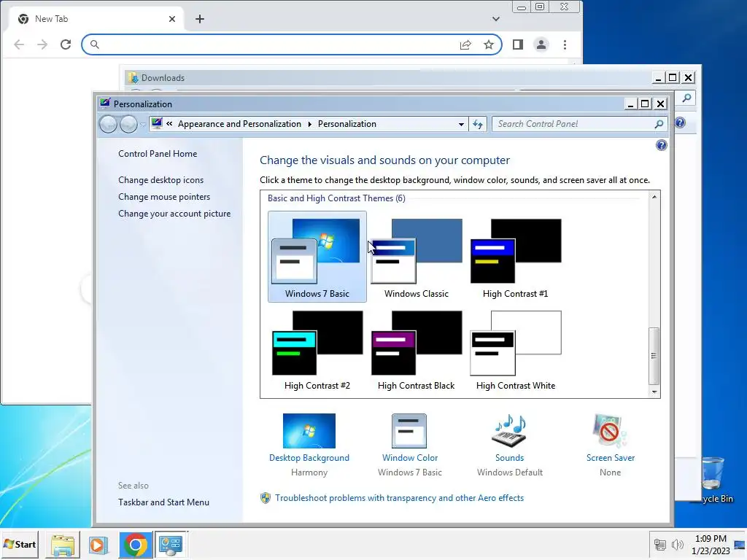Click the Downloads window help icon
Screen dimensions: 747x560
tap(681, 122)
